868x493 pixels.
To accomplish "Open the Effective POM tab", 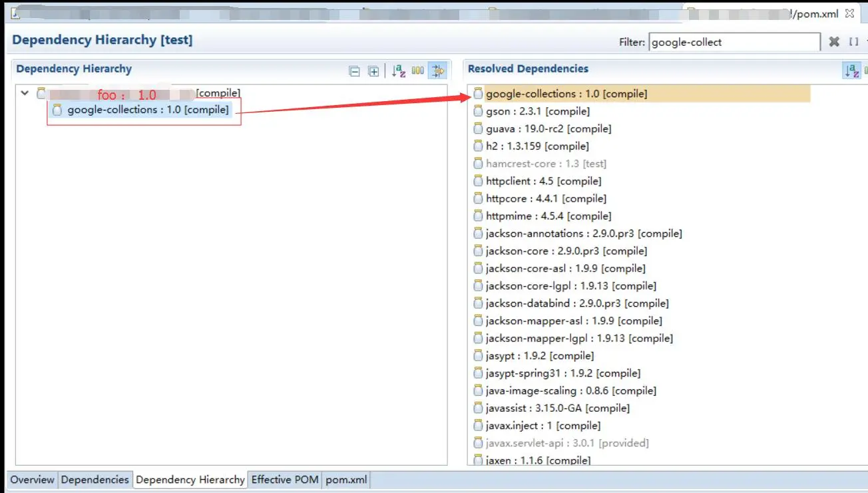I will [286, 480].
